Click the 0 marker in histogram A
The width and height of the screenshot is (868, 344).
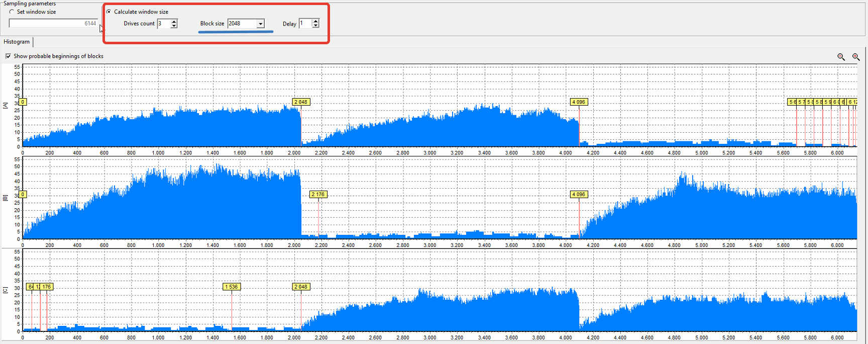tap(23, 102)
